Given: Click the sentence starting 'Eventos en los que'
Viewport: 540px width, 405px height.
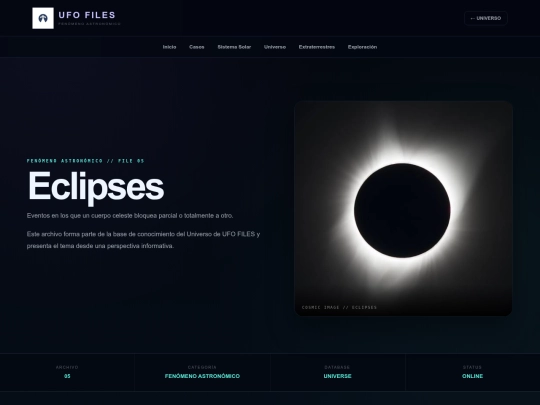Looking at the screenshot, I should pyautogui.click(x=130, y=216).
